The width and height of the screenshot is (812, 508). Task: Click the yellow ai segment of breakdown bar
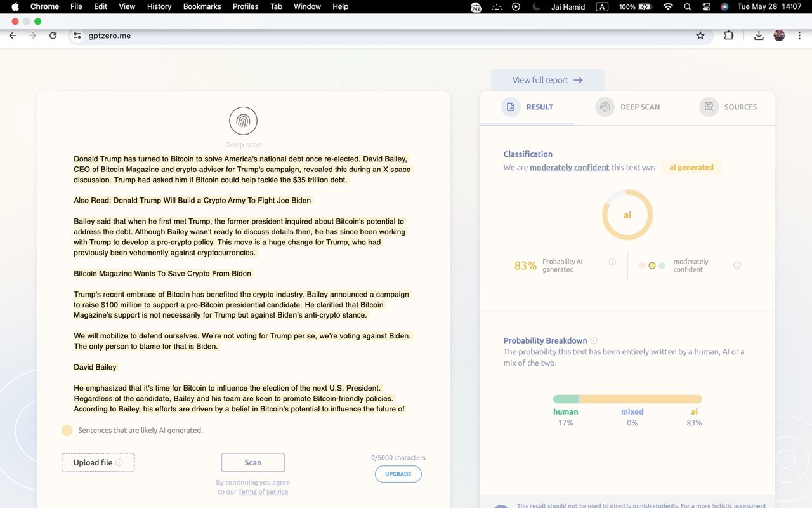641,399
